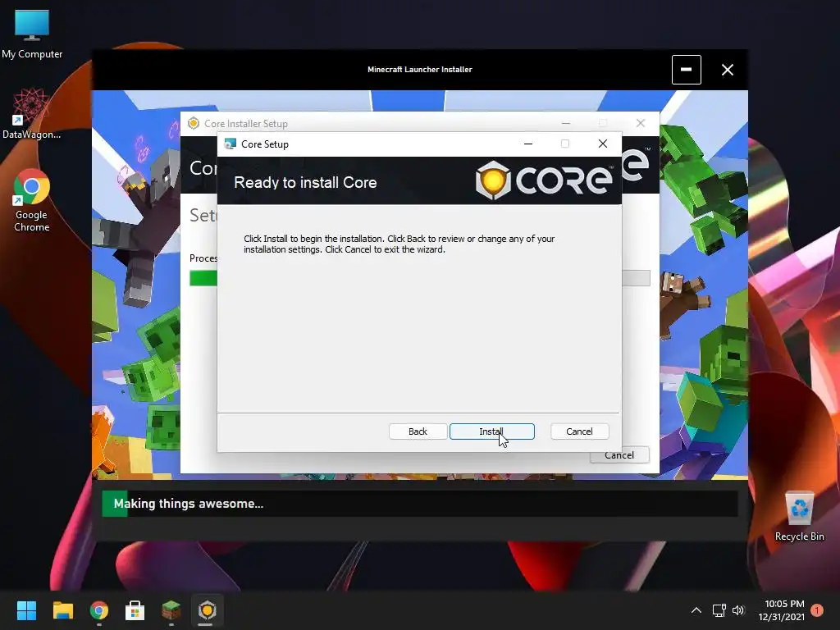Click the 'Making things awesome...' progress bar
The image size is (840, 630).
(420, 504)
